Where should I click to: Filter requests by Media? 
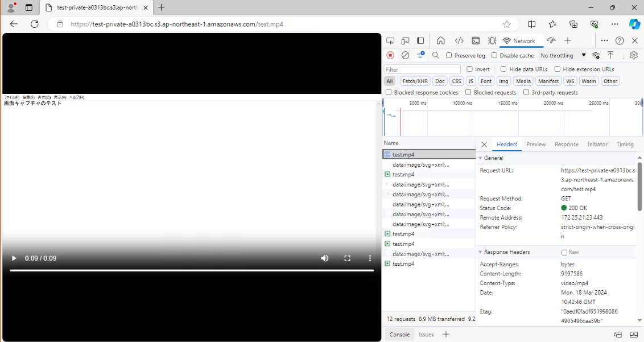coord(523,81)
